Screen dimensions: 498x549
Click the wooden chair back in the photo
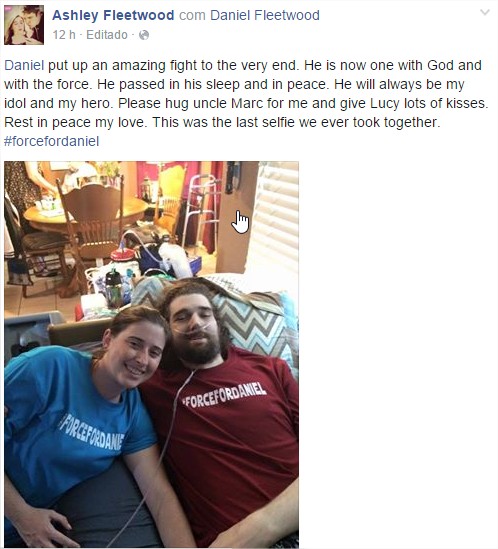(x=94, y=212)
